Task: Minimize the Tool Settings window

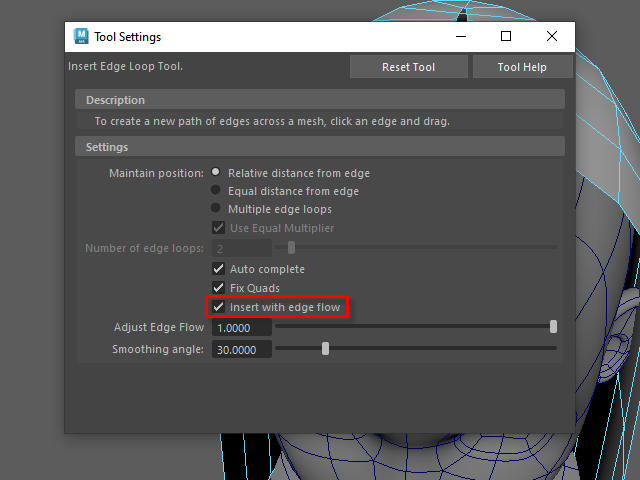Action: [460, 37]
